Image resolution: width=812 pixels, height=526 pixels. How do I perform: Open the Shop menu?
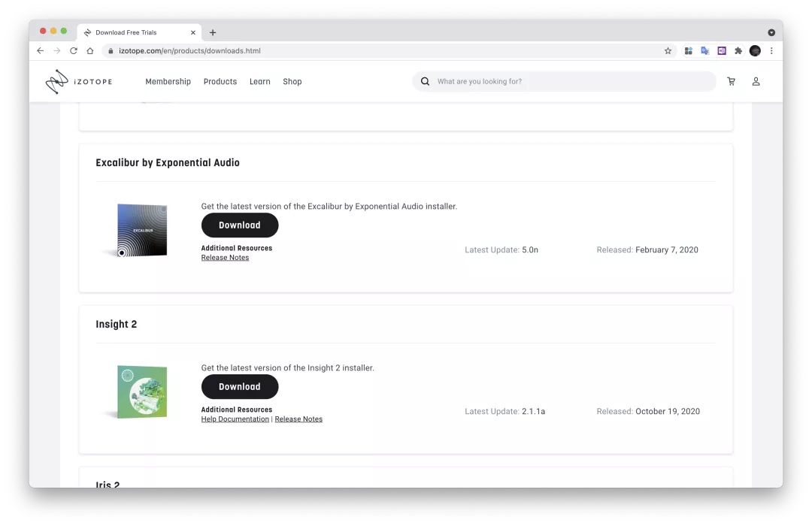point(292,81)
